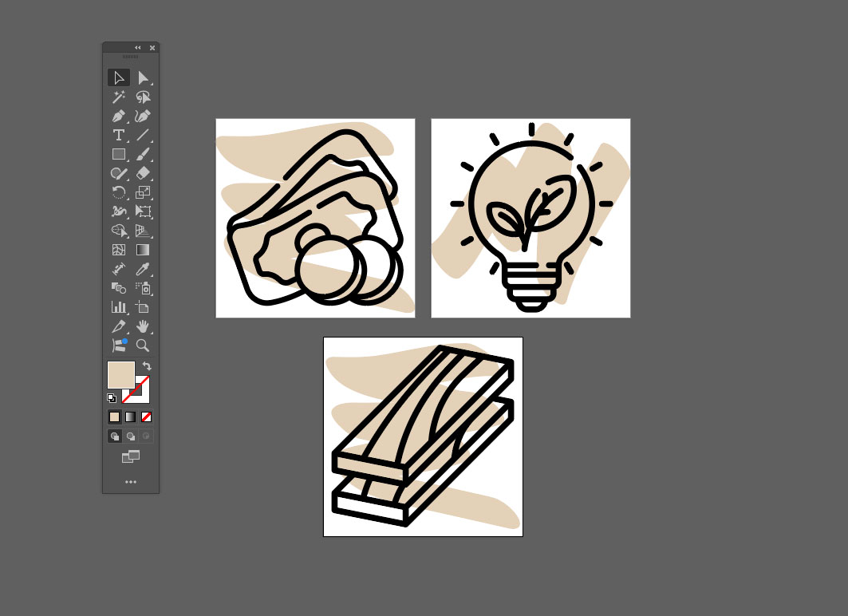Click the light bulb leaf artboard
This screenshot has width=848, height=616.
pos(530,218)
